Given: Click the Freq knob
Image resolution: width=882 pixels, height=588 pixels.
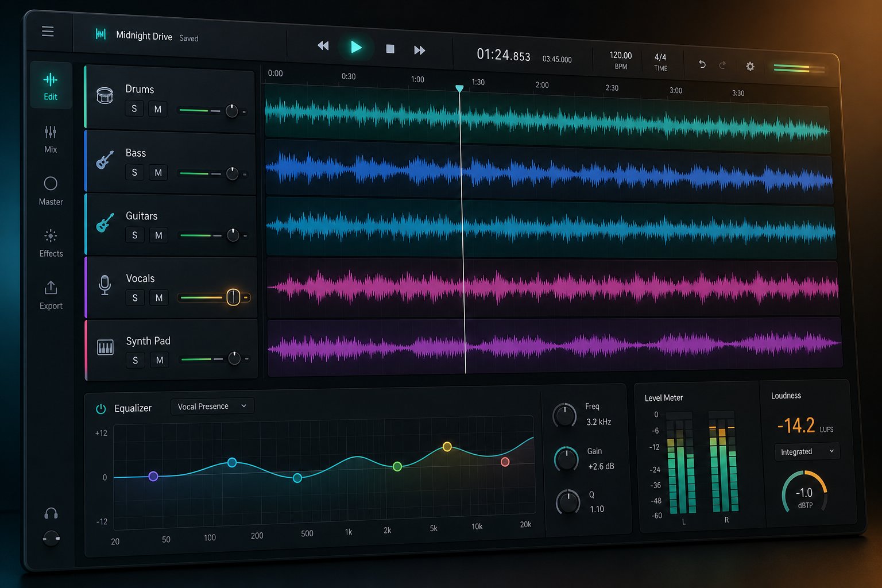Looking at the screenshot, I should [x=564, y=415].
